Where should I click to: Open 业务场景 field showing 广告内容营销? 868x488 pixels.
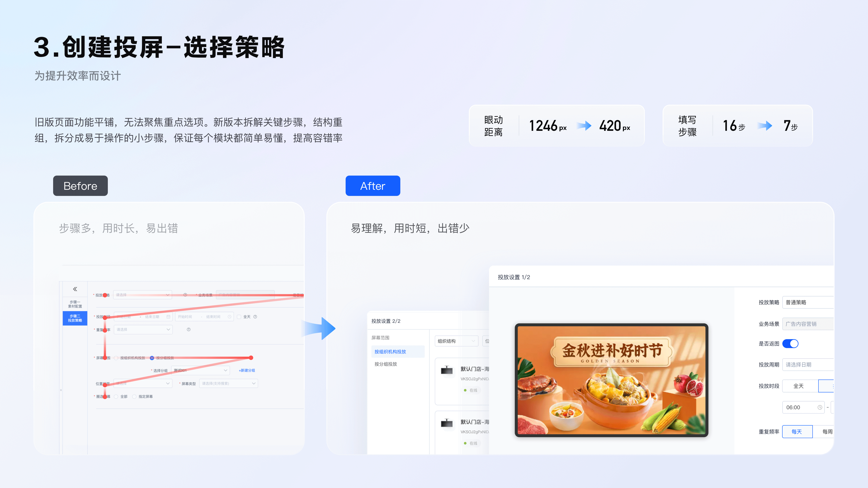click(x=808, y=324)
